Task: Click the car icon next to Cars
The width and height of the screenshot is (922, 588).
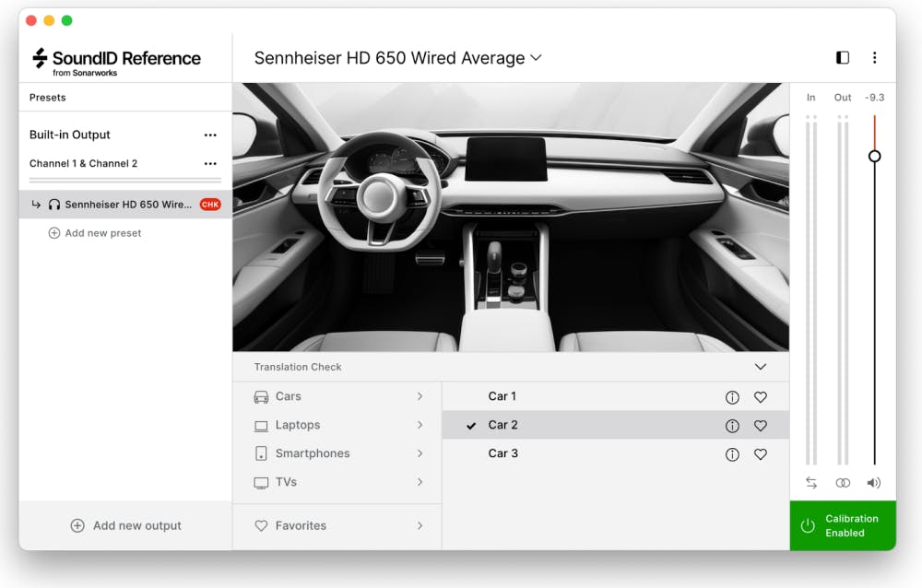Action: coord(261,397)
